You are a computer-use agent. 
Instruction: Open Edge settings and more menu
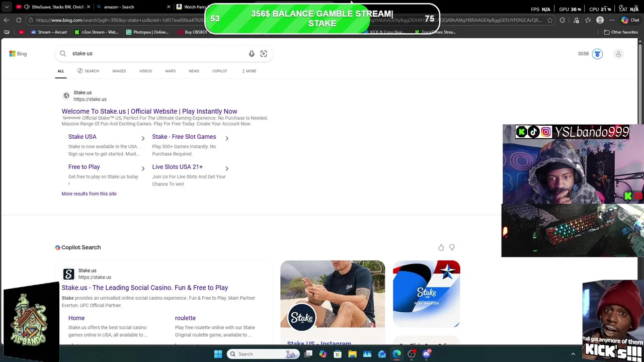pyautogui.click(x=612, y=20)
